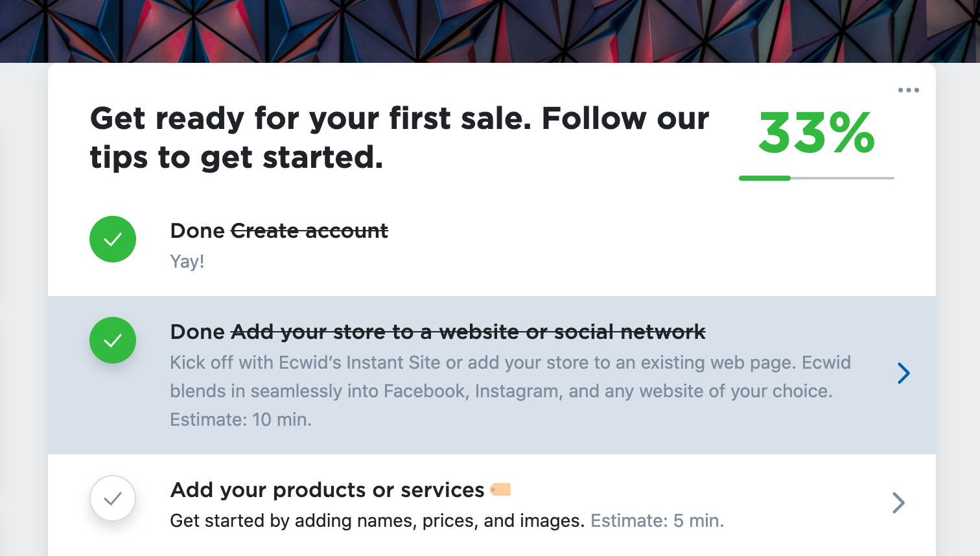Click the Estimate: 5 min. text

click(657, 520)
